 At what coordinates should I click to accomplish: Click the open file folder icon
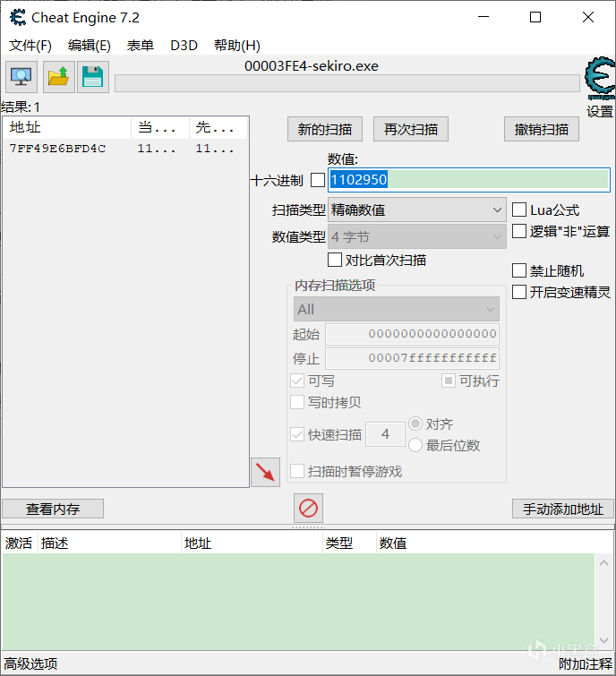pos(58,77)
